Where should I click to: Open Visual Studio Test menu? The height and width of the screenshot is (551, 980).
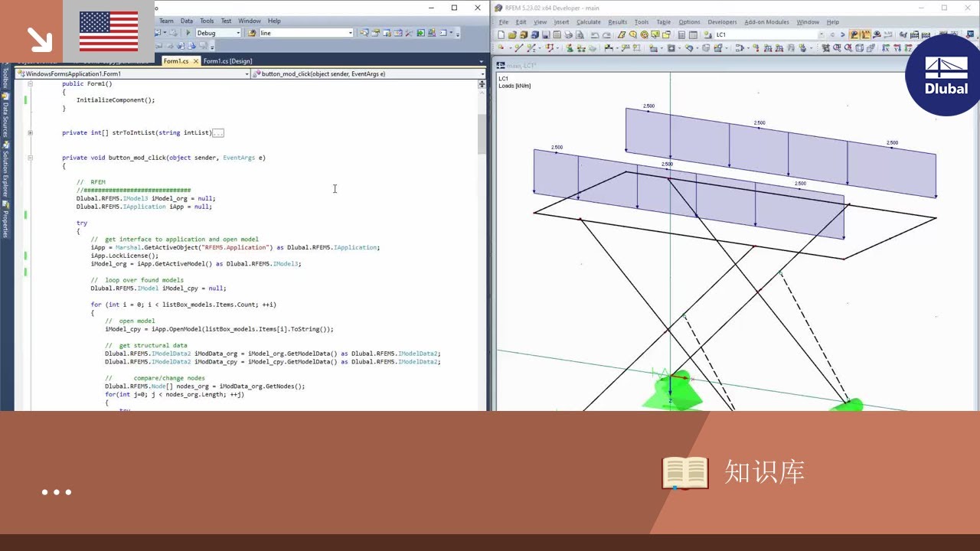click(x=226, y=21)
